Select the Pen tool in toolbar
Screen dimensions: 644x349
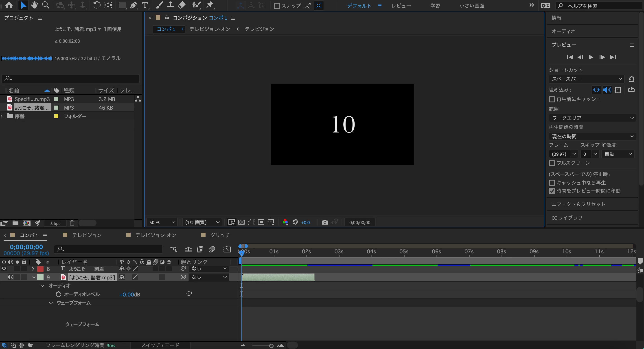tap(134, 5)
